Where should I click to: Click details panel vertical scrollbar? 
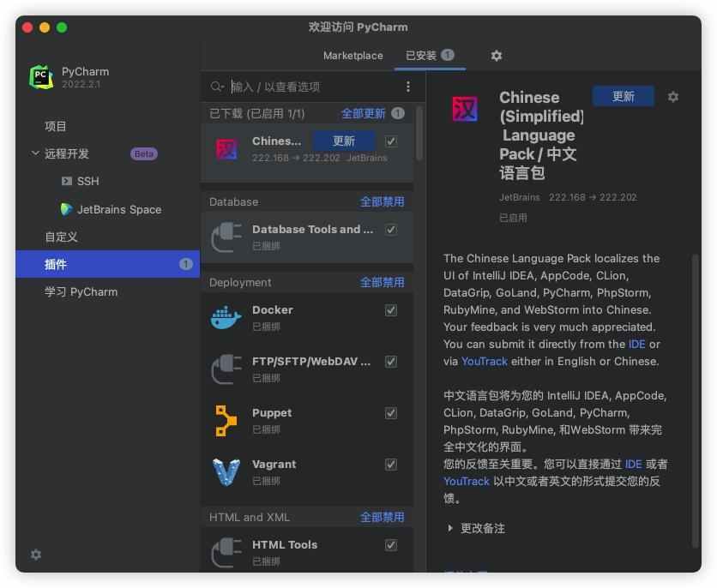(695, 399)
